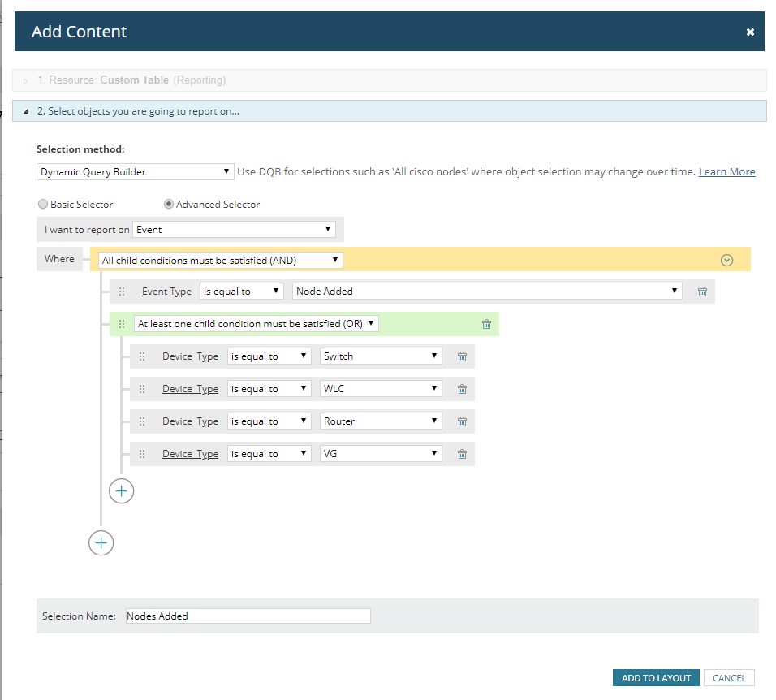Remove the Switch device type condition
This screenshot has height=700, width=776.
pyautogui.click(x=462, y=356)
